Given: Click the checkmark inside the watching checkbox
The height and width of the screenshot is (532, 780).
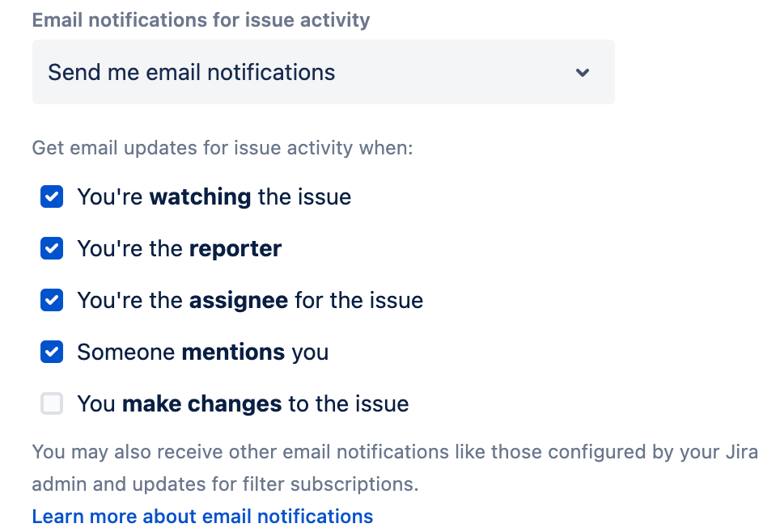Looking at the screenshot, I should click(x=51, y=196).
